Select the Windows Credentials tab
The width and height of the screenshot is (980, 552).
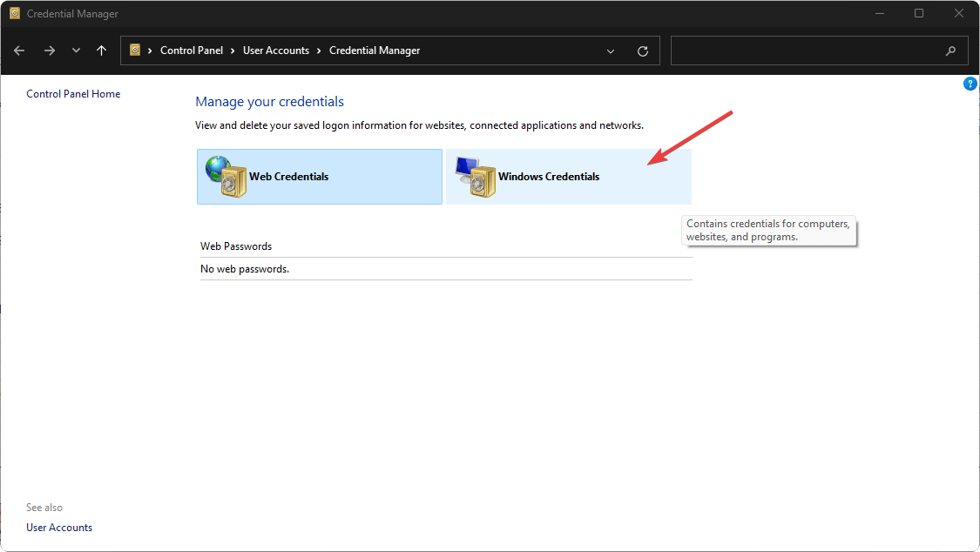pyautogui.click(x=549, y=177)
